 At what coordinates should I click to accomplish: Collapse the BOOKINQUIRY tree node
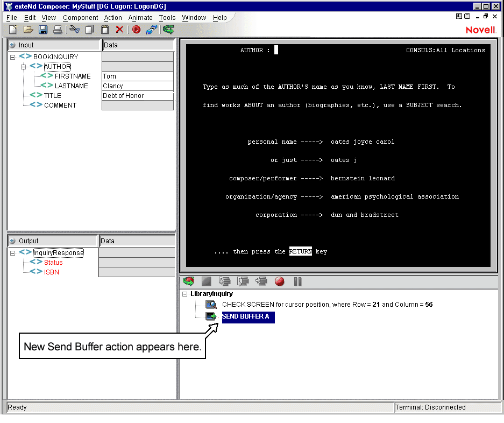point(13,57)
